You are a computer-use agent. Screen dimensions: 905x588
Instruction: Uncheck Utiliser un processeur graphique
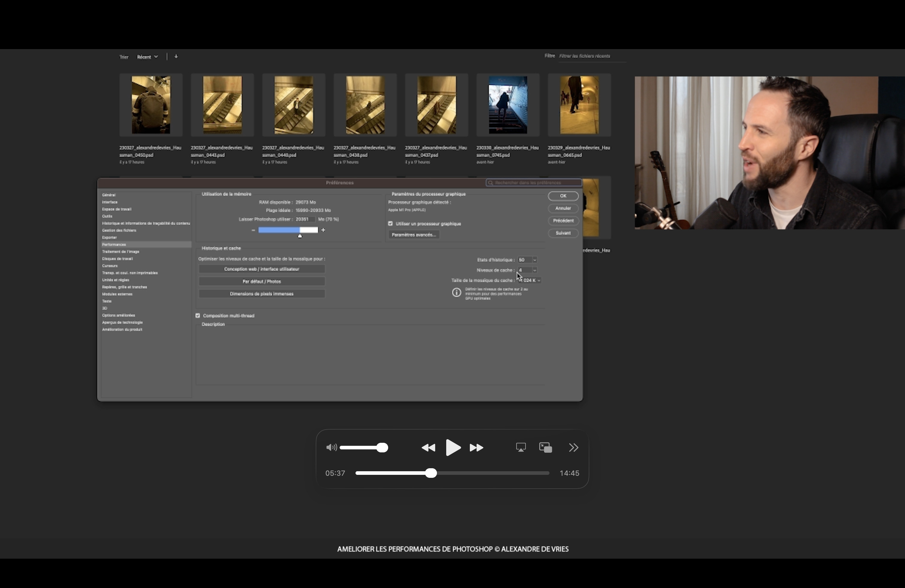[390, 224]
